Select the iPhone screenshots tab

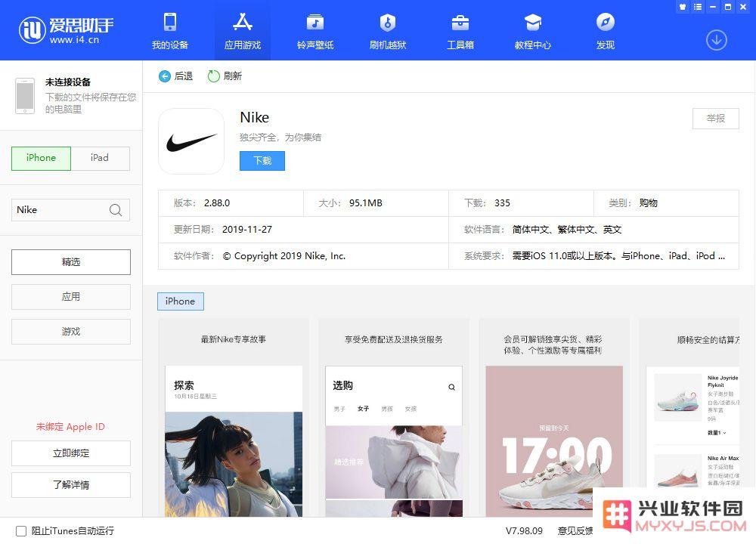click(x=181, y=301)
